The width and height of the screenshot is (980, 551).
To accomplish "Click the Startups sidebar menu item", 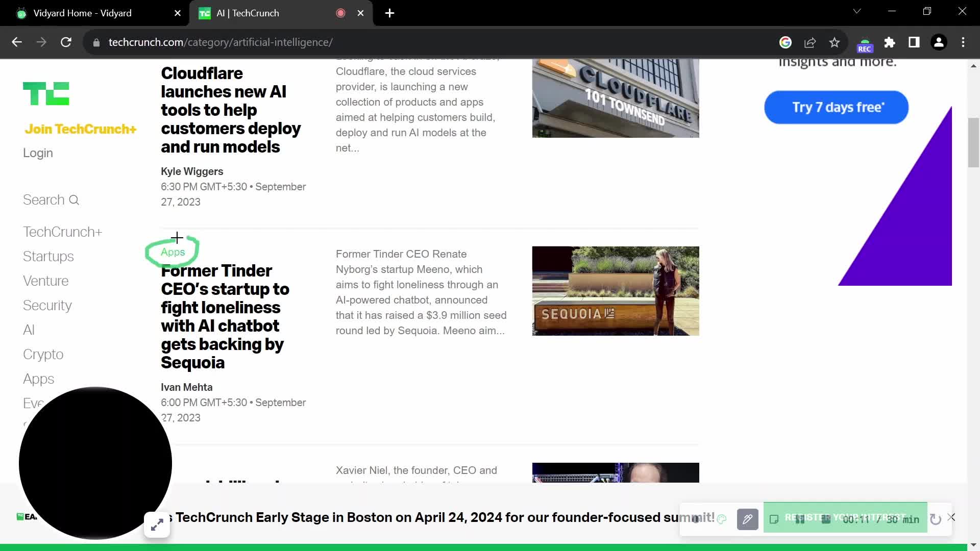I will [48, 256].
